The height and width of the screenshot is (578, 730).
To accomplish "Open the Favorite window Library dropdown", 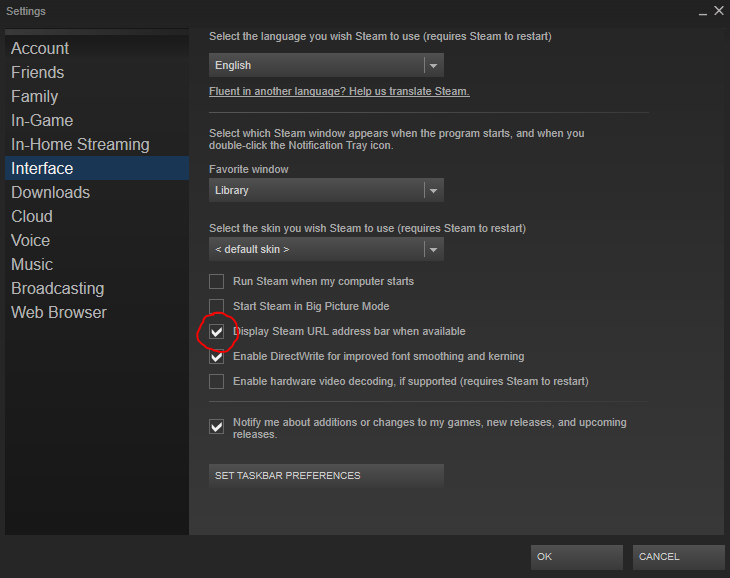I will click(x=326, y=190).
